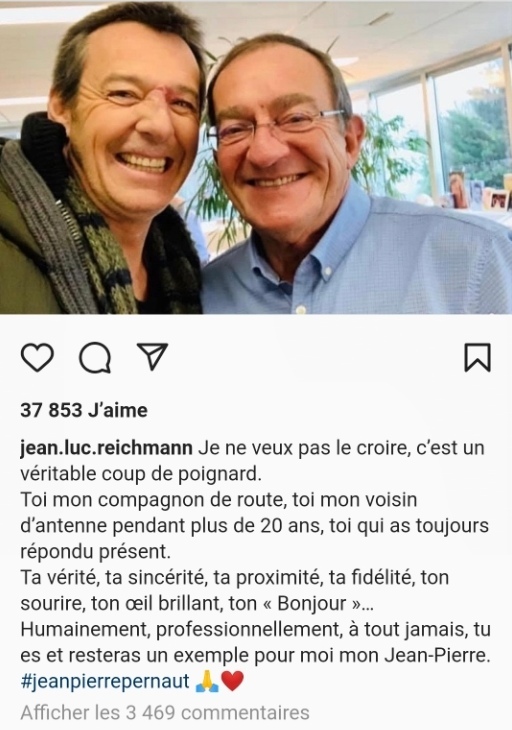Like the post with the heart icon
512x730 pixels.
tap(37, 358)
